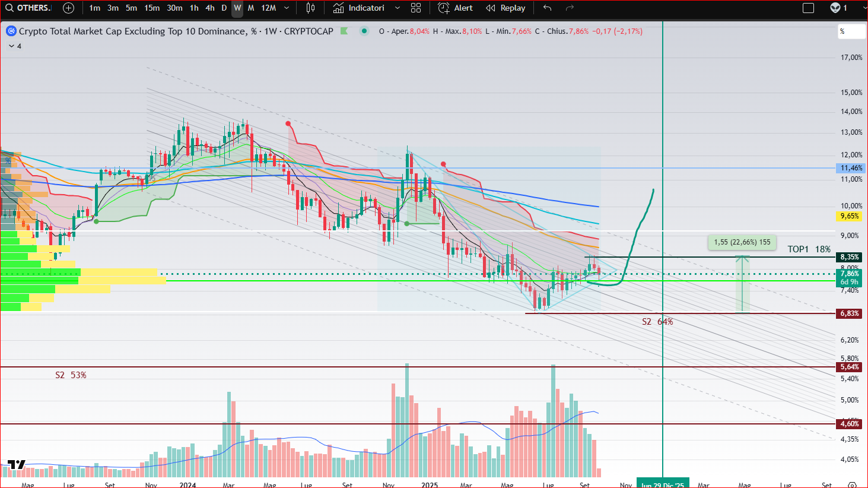Start bar Replay mode
868x488 pixels.
[505, 8]
